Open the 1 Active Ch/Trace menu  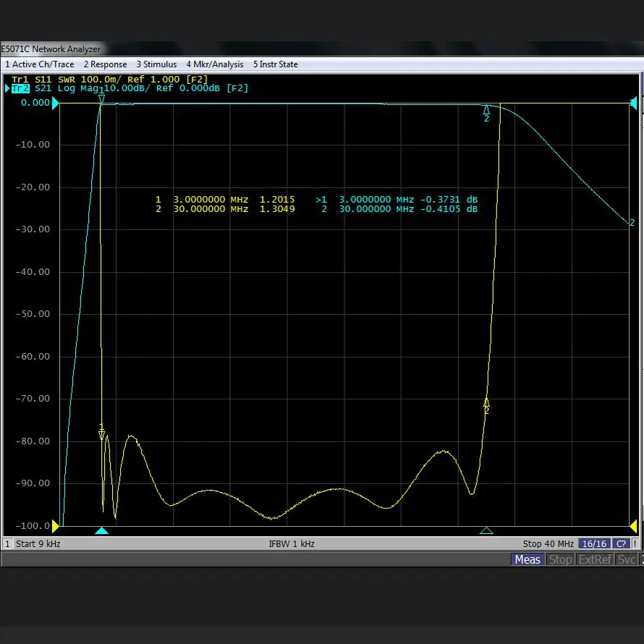pos(39,64)
